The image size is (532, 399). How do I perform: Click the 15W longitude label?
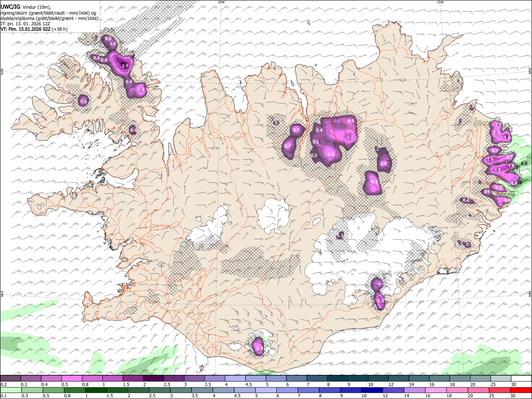(440, 2)
